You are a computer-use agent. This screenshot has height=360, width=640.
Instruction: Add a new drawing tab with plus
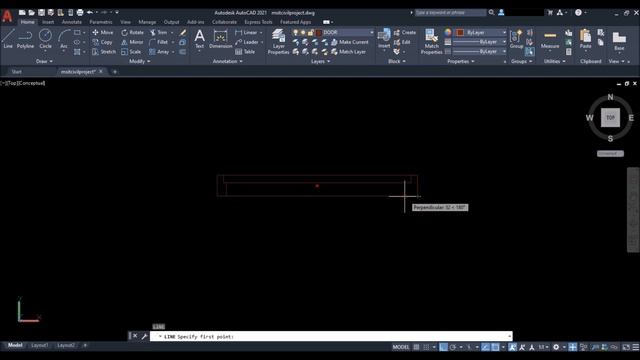pyautogui.click(x=115, y=72)
